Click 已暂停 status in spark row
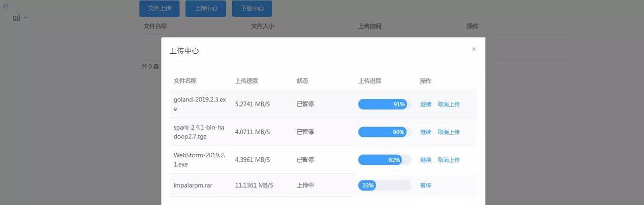Screen dimensions: 644x205 [x=305, y=132]
